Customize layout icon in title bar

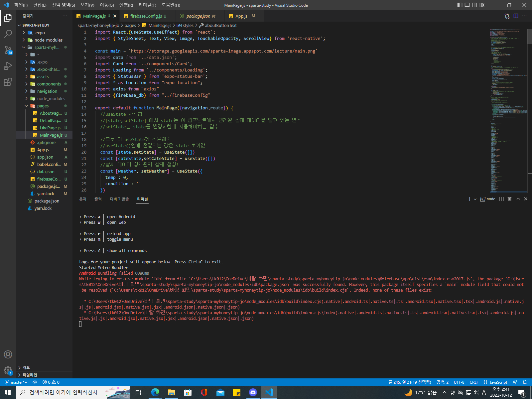[482, 5]
